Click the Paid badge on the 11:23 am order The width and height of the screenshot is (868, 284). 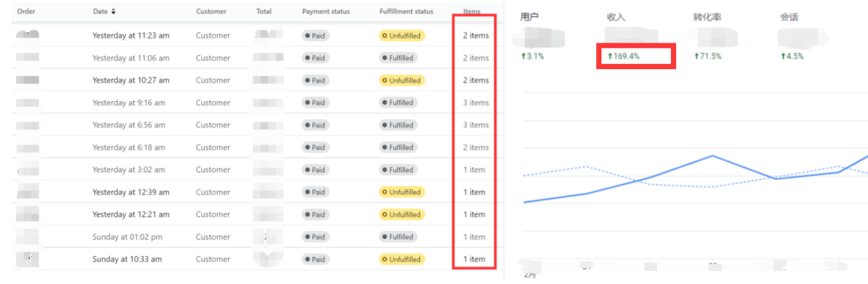[x=316, y=36]
